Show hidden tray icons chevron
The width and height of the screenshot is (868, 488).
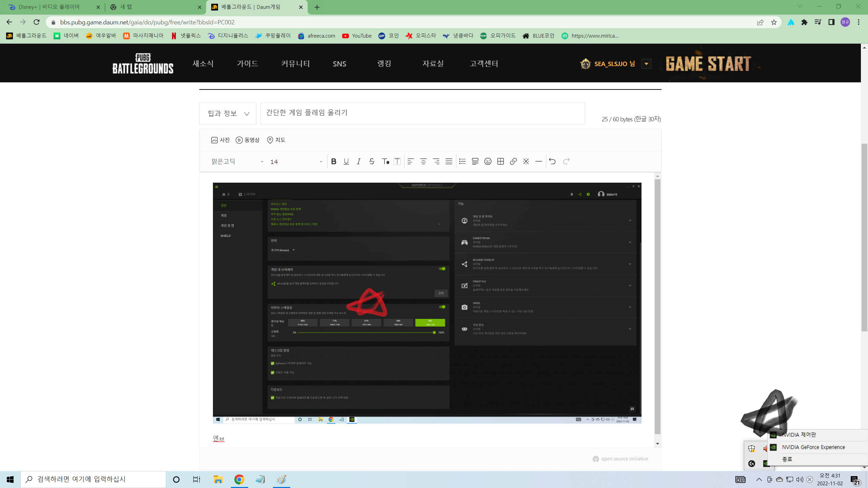pos(759,479)
